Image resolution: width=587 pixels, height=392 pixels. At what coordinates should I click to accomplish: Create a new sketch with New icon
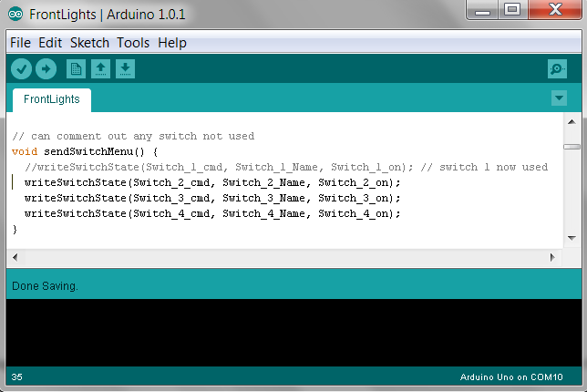[x=76, y=69]
